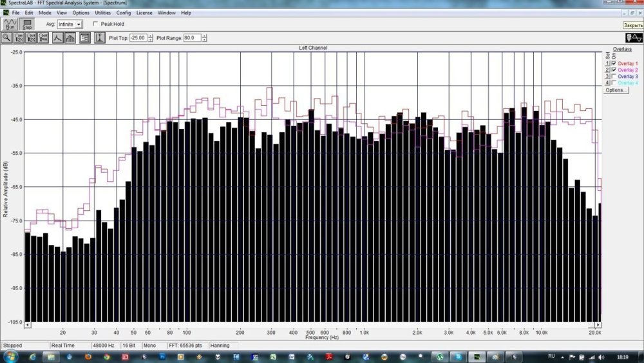644x363 pixels.
Task: Click the I-beam marker toolbar icon
Action: (100, 38)
